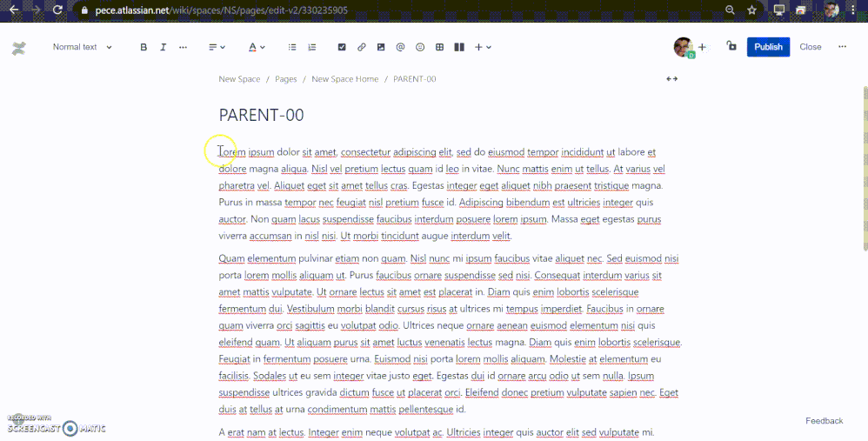
Task: Open the text alignment dropdown
Action: [217, 47]
